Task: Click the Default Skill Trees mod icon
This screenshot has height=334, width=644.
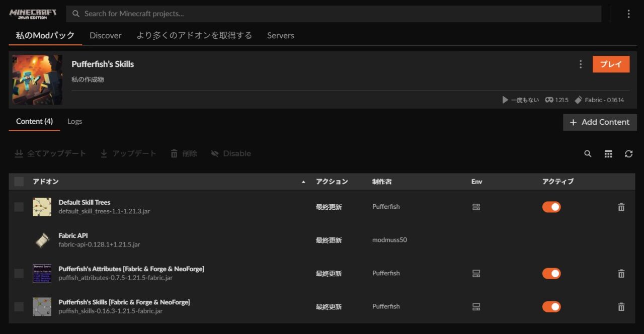Action: 42,207
